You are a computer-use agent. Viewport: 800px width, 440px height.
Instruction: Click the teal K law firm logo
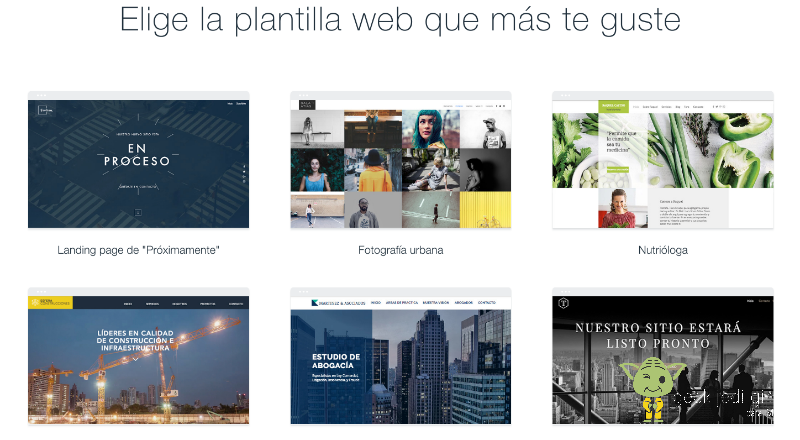click(314, 303)
